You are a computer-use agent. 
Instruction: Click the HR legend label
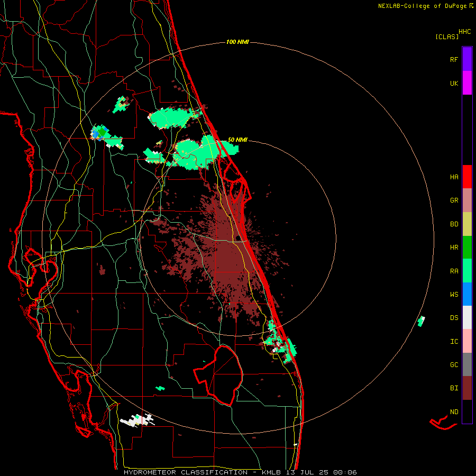454,248
